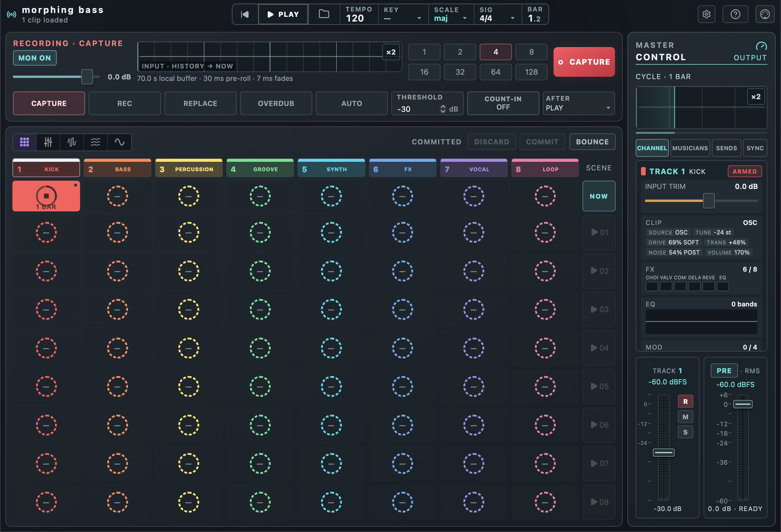Solo Track 1 with the S button

coord(685,433)
